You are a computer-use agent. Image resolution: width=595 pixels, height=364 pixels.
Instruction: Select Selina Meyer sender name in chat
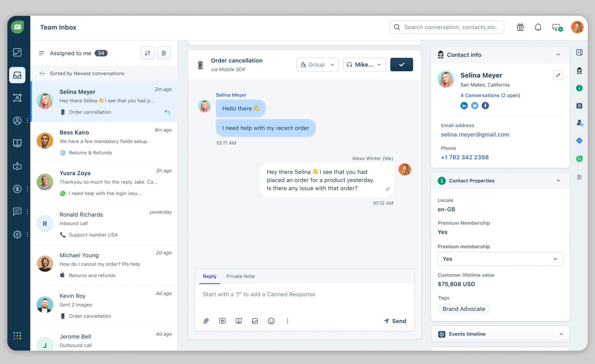click(x=231, y=95)
